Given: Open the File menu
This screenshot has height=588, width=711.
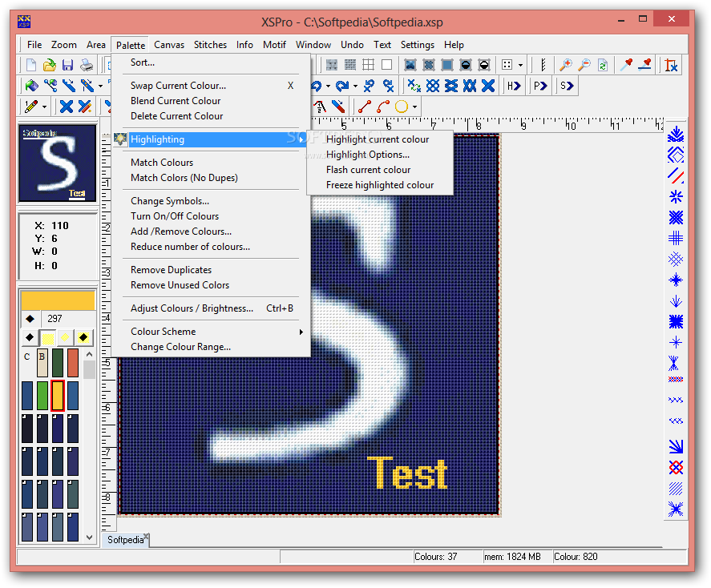Looking at the screenshot, I should click(x=34, y=45).
